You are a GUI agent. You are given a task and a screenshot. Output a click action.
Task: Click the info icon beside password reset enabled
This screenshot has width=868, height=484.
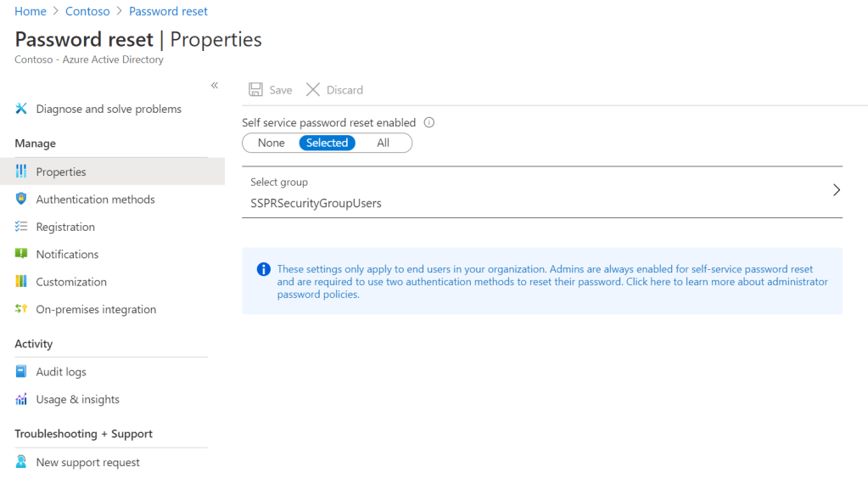428,122
